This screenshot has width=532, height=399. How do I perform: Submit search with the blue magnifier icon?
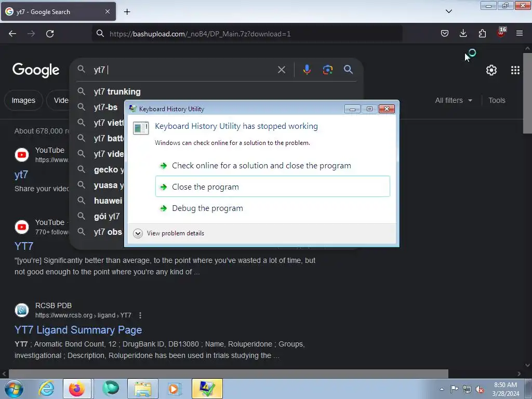tap(348, 70)
